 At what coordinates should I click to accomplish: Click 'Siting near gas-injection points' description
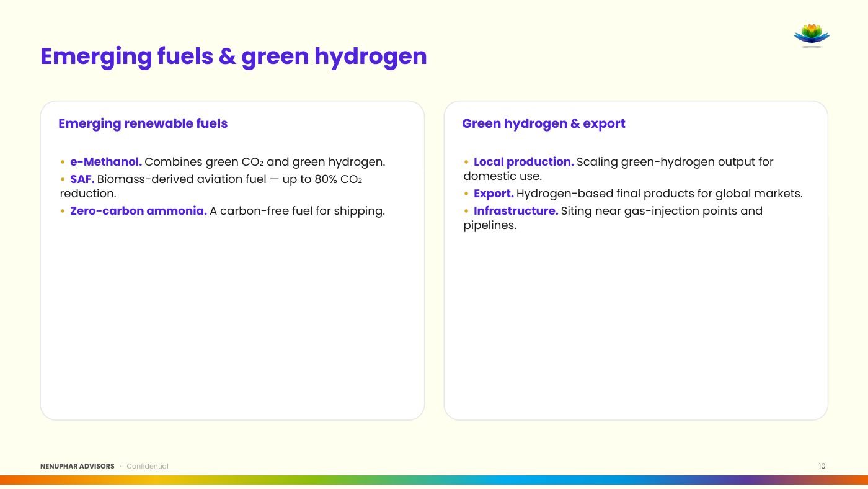[613, 218]
